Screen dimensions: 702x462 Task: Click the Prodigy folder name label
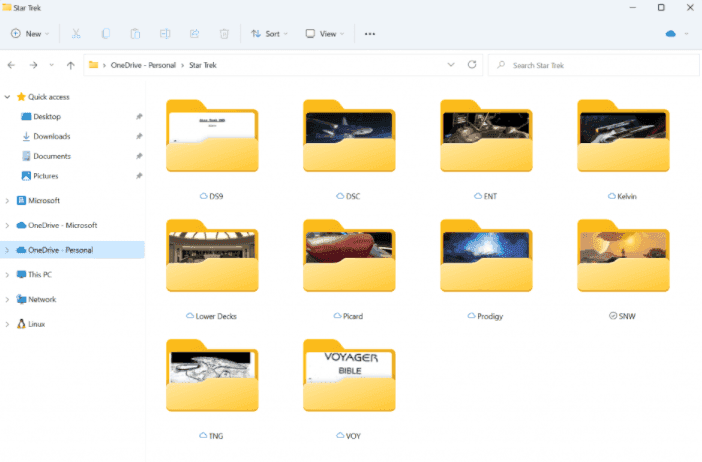tap(490, 316)
